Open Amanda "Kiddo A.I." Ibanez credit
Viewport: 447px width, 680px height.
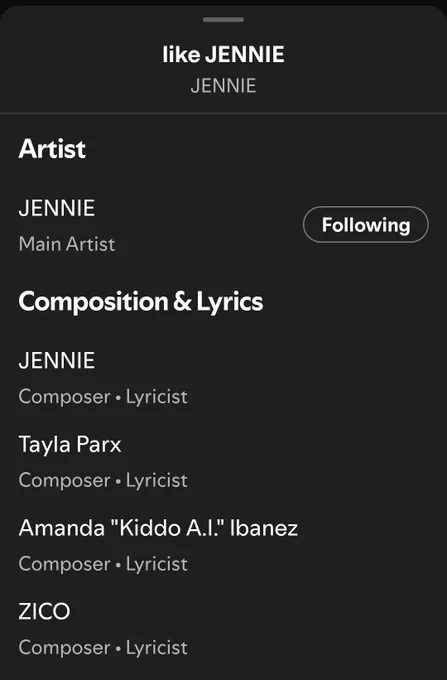158,528
